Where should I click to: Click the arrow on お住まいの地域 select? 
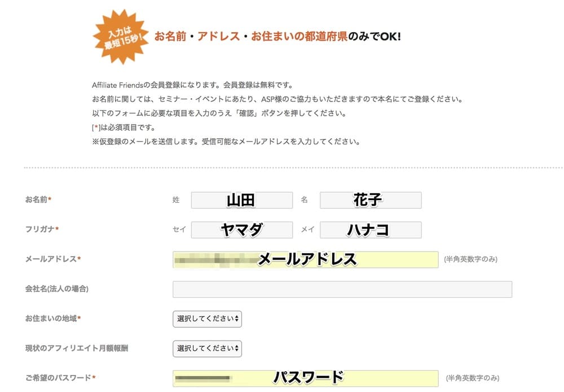click(x=237, y=319)
